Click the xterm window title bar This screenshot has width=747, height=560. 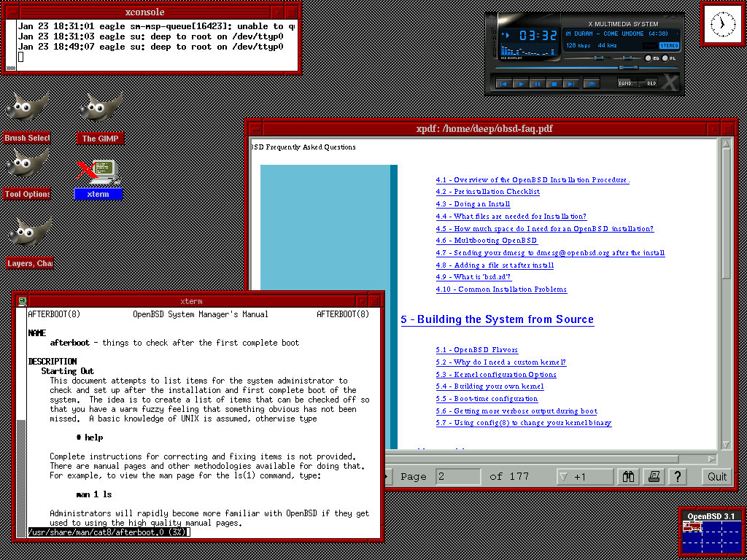[x=192, y=301]
